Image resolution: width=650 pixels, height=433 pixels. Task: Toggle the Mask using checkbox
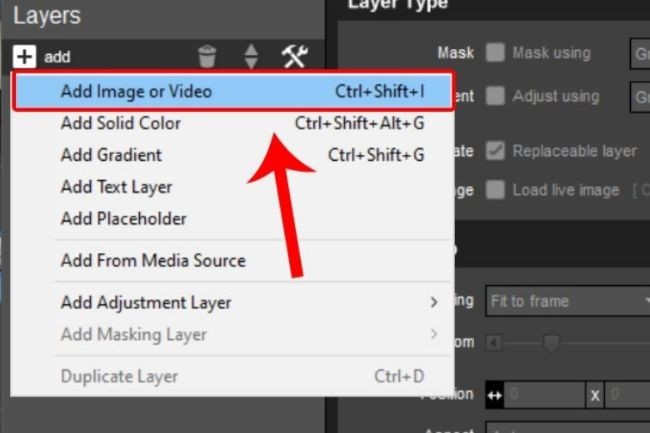coord(495,53)
